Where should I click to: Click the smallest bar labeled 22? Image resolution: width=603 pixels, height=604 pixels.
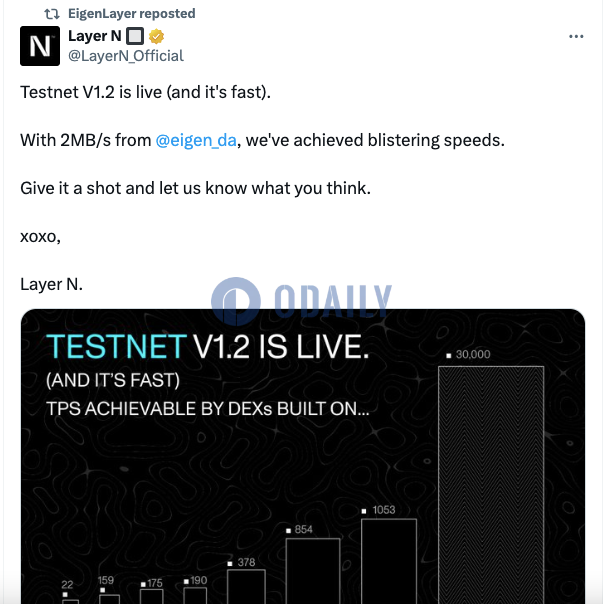pos(70,600)
